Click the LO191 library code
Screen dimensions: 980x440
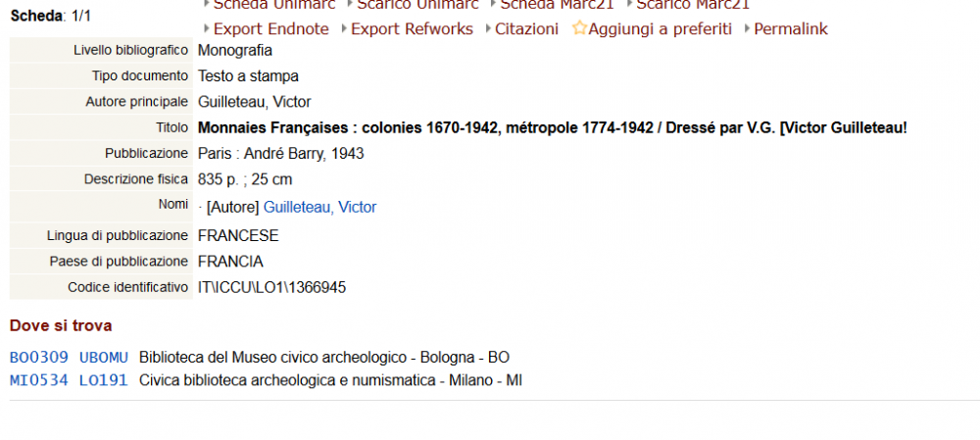point(104,380)
